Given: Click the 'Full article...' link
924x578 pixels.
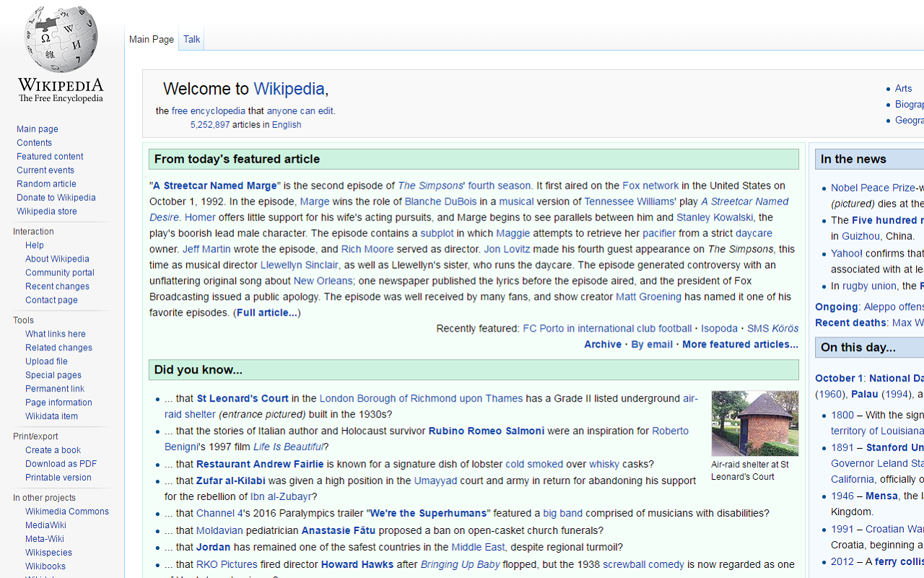Looking at the screenshot, I should coord(267,314).
